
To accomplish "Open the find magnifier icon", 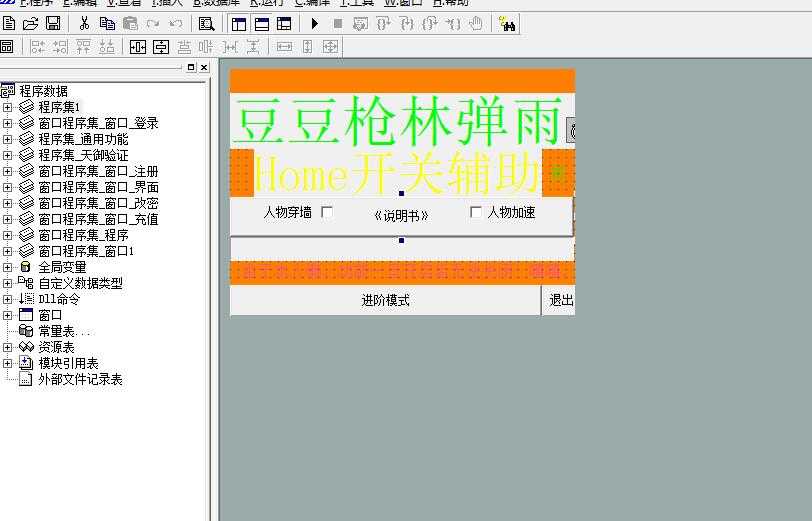I will click(x=206, y=23).
